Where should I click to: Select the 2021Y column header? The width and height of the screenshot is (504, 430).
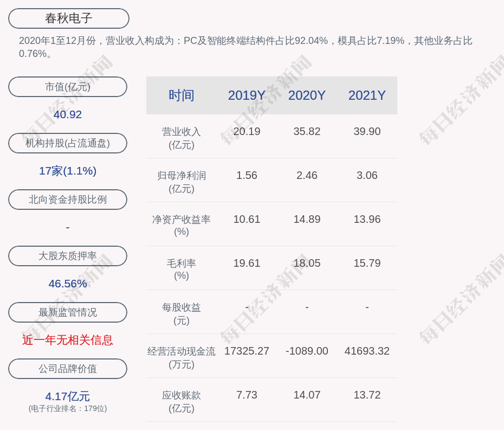(x=367, y=95)
